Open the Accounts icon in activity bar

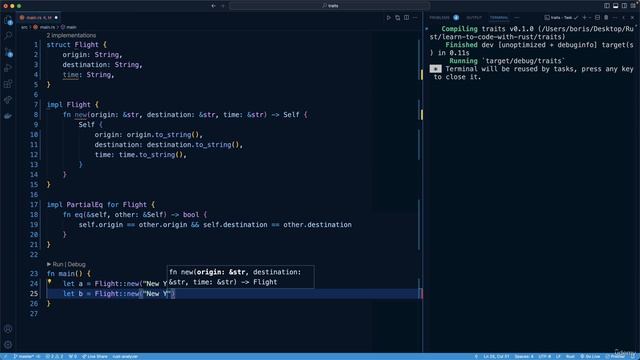pos(8,329)
